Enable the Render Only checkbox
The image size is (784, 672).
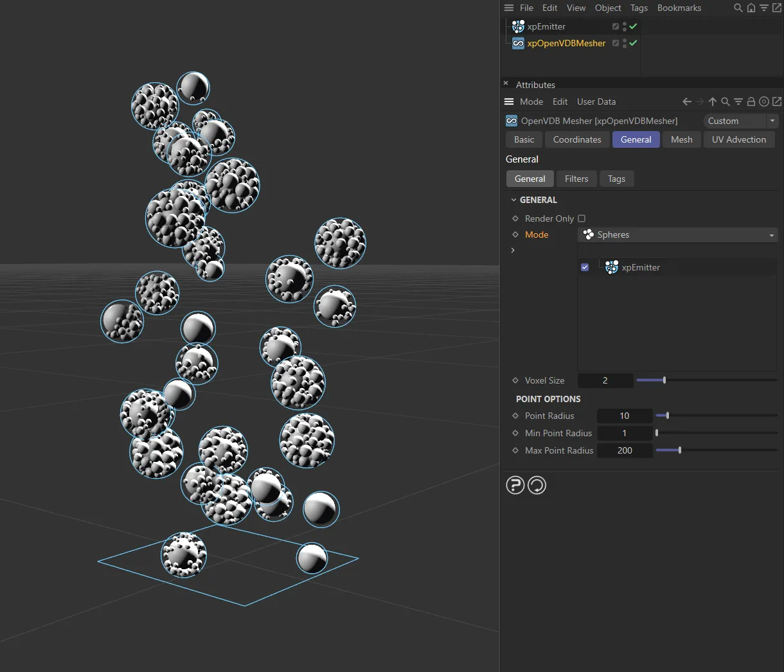(x=582, y=218)
